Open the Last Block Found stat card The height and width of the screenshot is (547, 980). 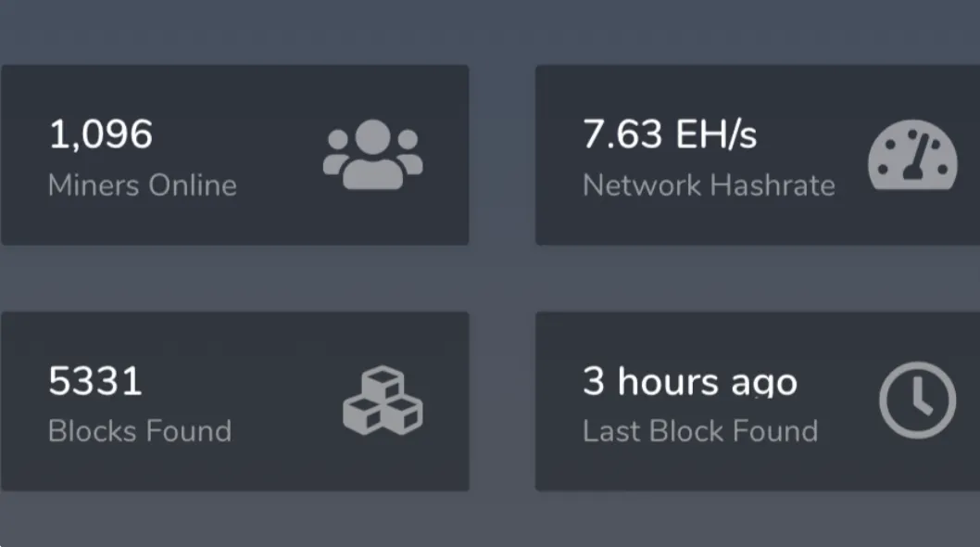[x=758, y=401]
